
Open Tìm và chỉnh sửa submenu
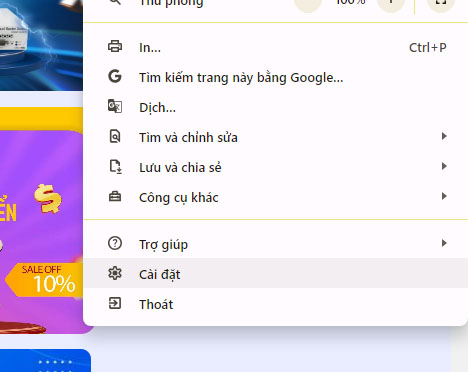click(275, 137)
